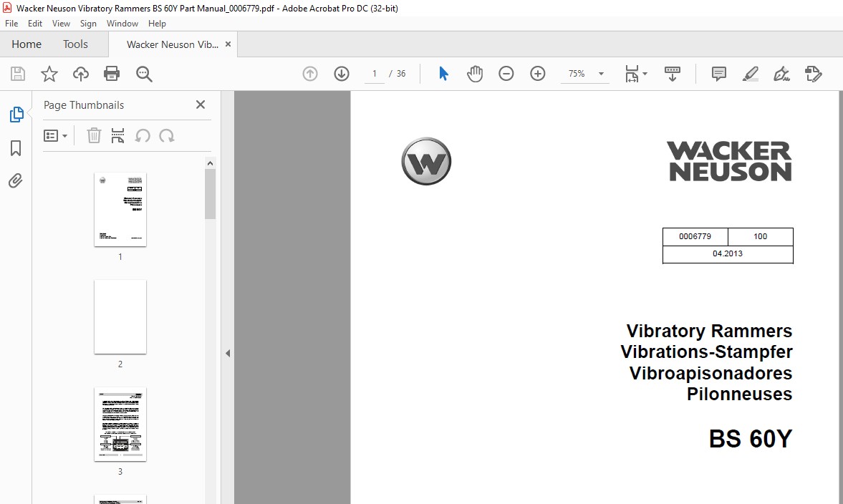Select the Highlight text pen tool

point(750,74)
